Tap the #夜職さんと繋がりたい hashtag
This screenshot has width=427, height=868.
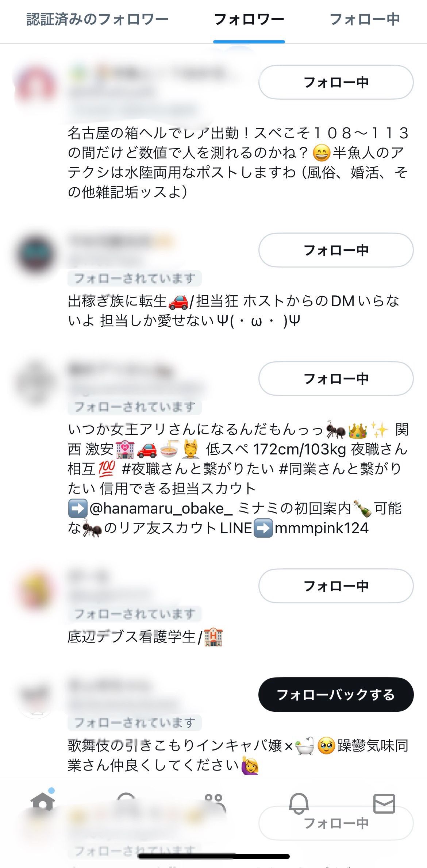(x=198, y=469)
